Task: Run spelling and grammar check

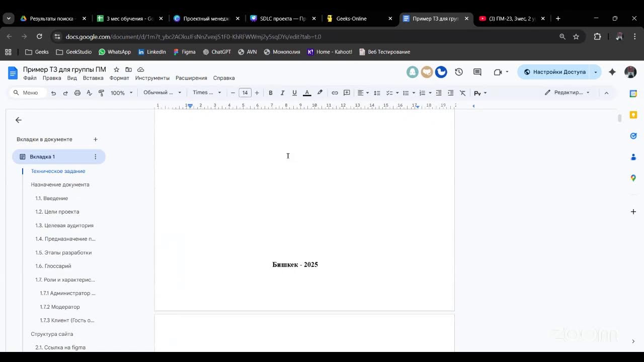Action: point(90,93)
